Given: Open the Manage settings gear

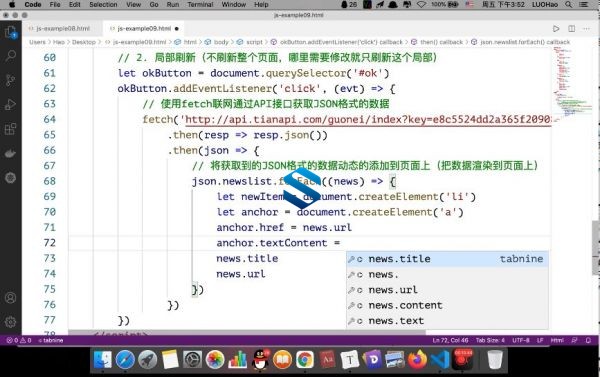Looking at the screenshot, I should pos(10,322).
